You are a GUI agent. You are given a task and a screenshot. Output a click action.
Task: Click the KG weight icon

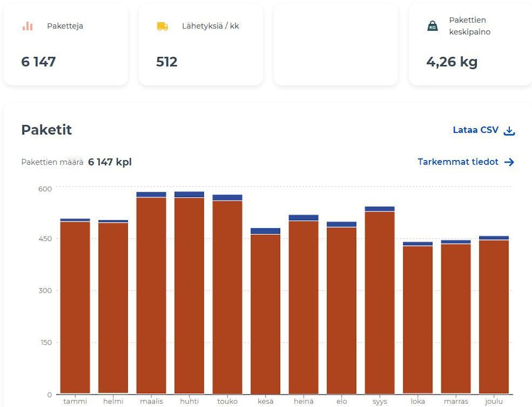432,26
